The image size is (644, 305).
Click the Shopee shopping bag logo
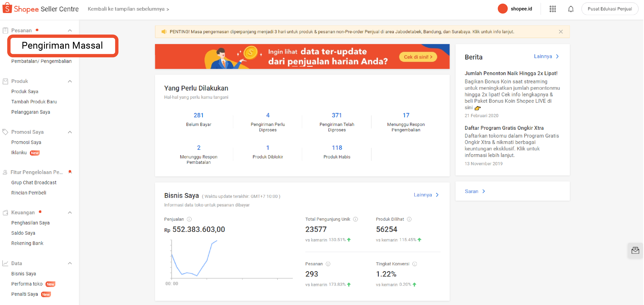7,8
